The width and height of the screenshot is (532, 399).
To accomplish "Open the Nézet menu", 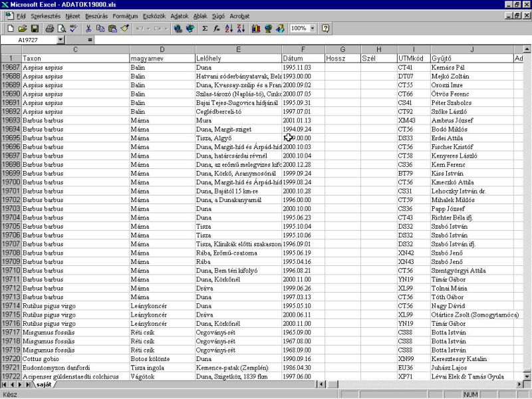I will (72, 16).
